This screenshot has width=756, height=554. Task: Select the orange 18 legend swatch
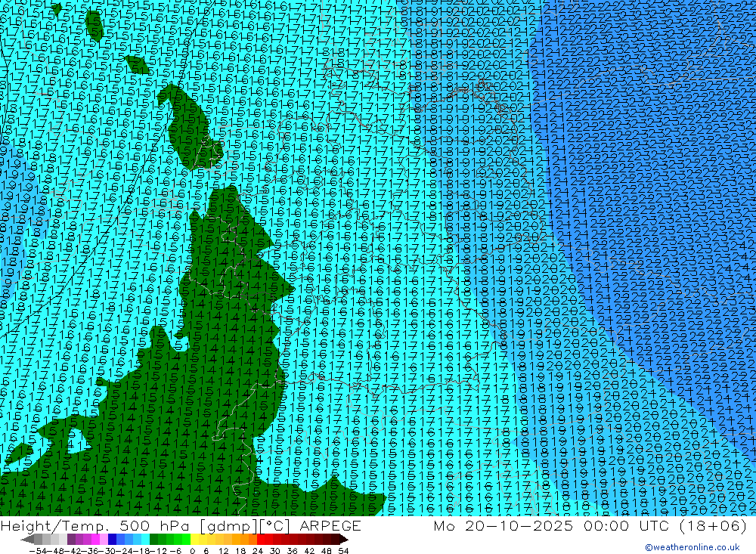pos(244,540)
